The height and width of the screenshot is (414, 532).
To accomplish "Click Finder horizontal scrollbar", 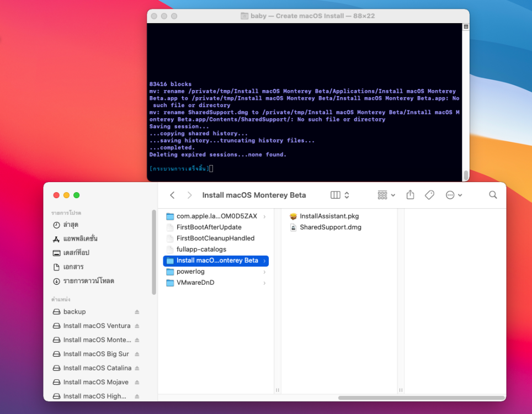I will click(x=421, y=397).
